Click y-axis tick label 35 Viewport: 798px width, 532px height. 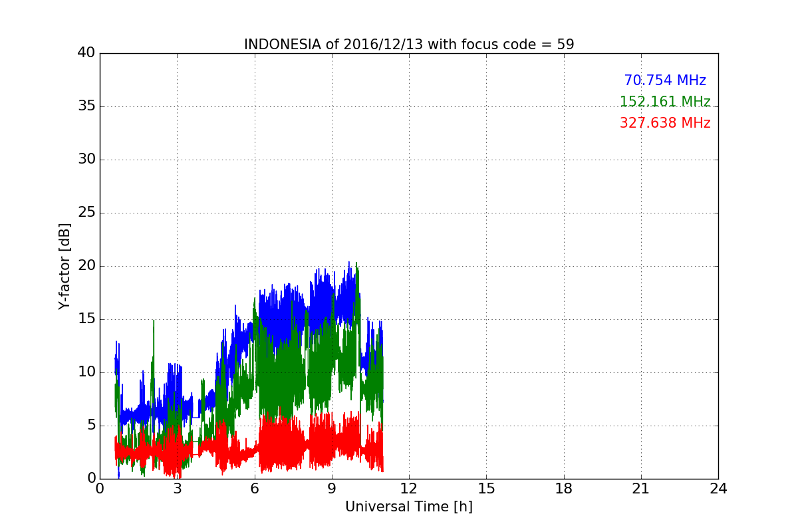click(86, 106)
